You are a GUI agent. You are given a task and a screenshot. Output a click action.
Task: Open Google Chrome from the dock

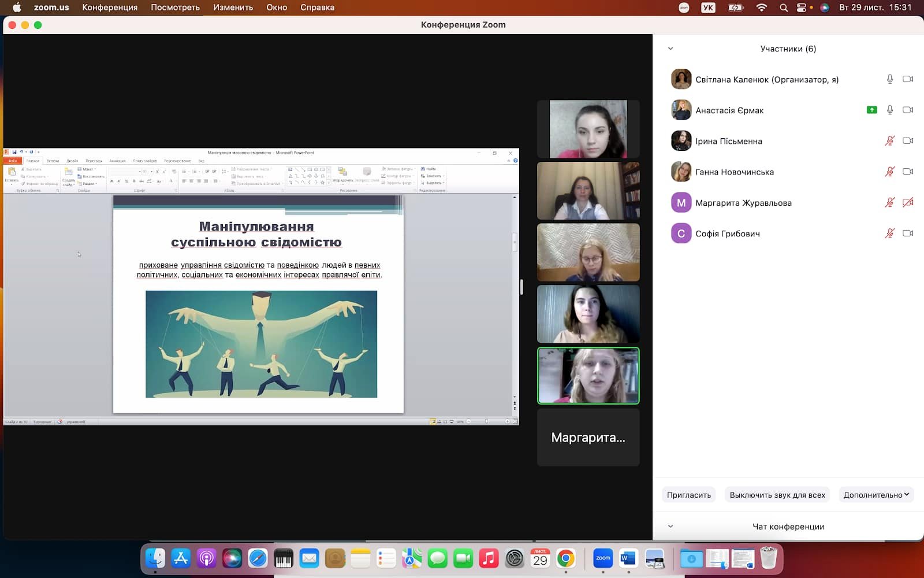(566, 558)
